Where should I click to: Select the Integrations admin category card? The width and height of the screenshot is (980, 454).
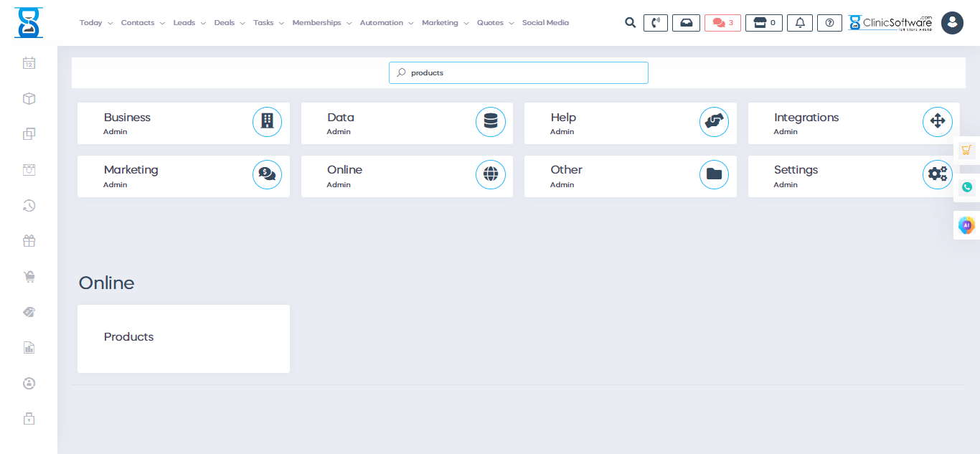[x=854, y=123]
